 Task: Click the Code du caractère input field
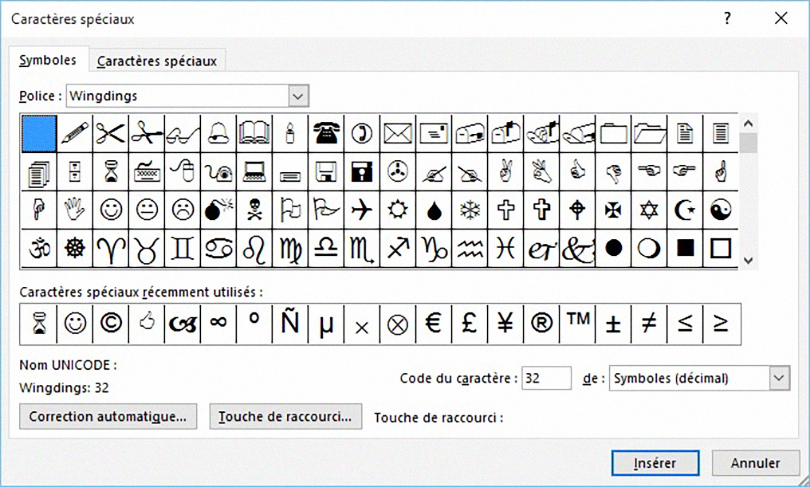click(546, 377)
